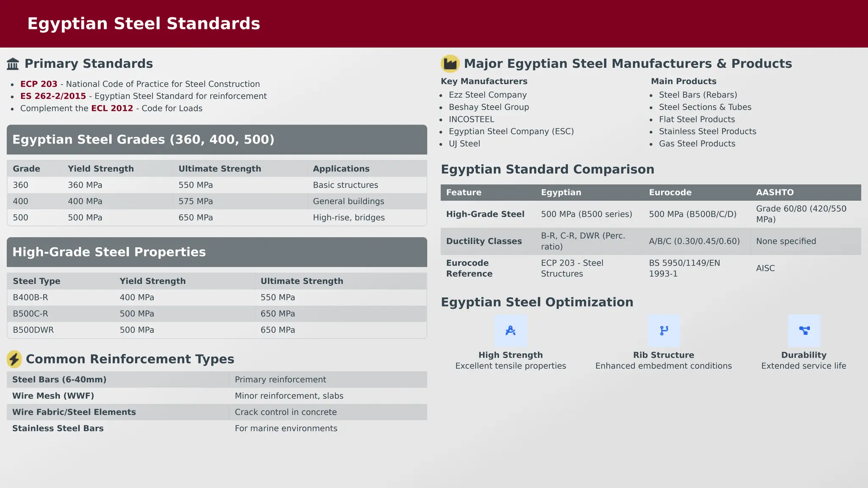868x488 pixels.
Task: Click the Yield Strength column header in grades table
Action: point(101,169)
